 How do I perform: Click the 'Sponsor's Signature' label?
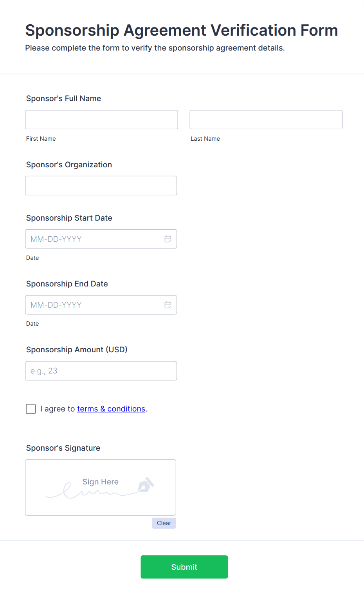coord(63,448)
